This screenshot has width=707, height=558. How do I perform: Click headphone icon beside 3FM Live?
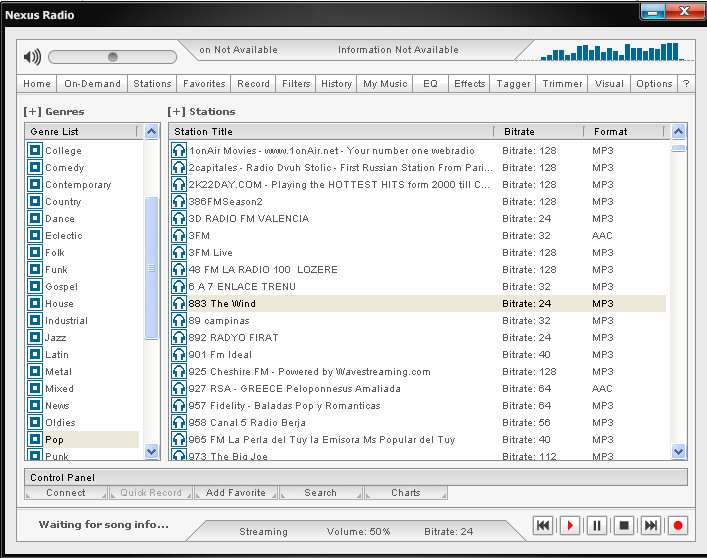coord(179,252)
